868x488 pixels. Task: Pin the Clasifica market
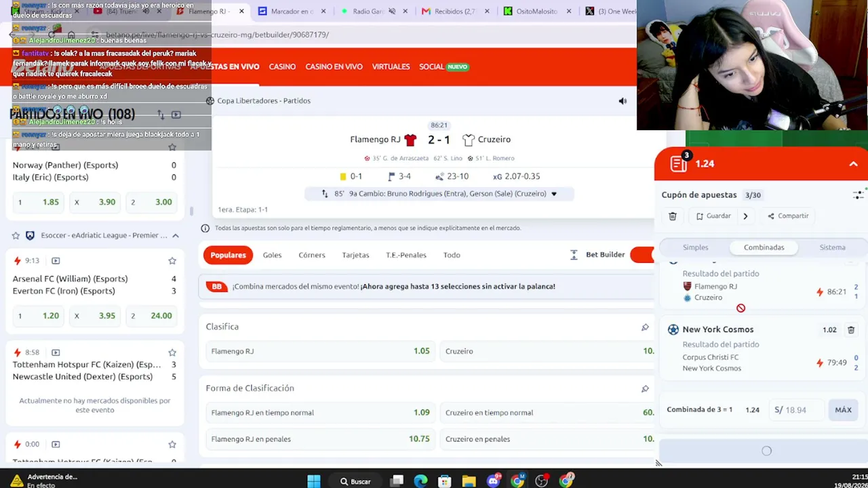click(645, 327)
